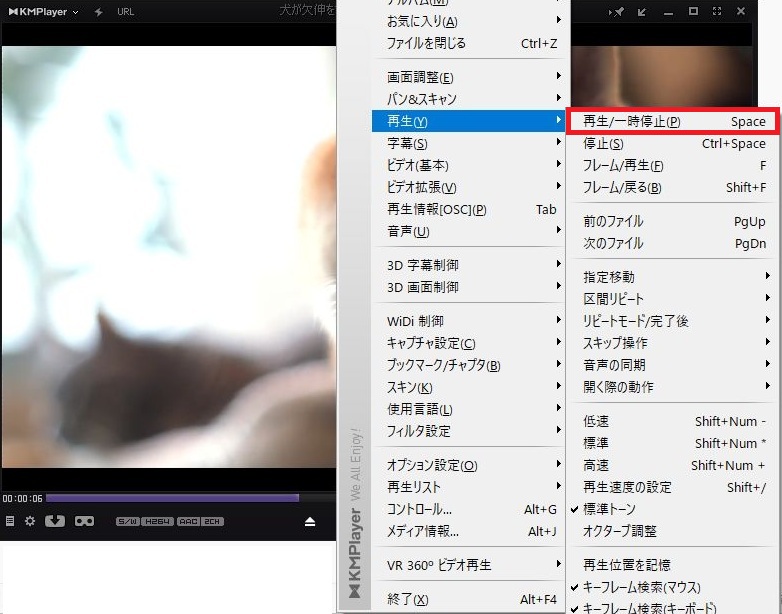Image resolution: width=782 pixels, height=614 pixels.
Task: Click the playlist icon in control bar
Action: (10, 521)
